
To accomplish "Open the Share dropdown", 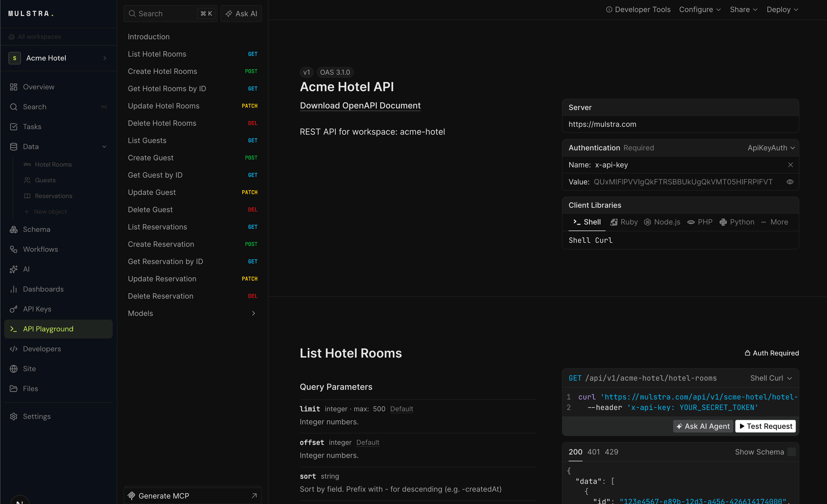I will tap(743, 9).
